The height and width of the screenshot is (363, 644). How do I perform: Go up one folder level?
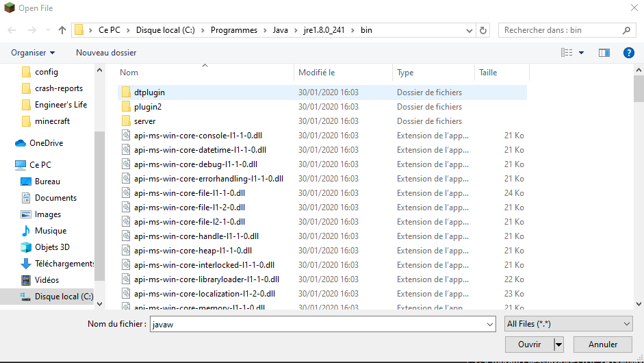point(62,30)
